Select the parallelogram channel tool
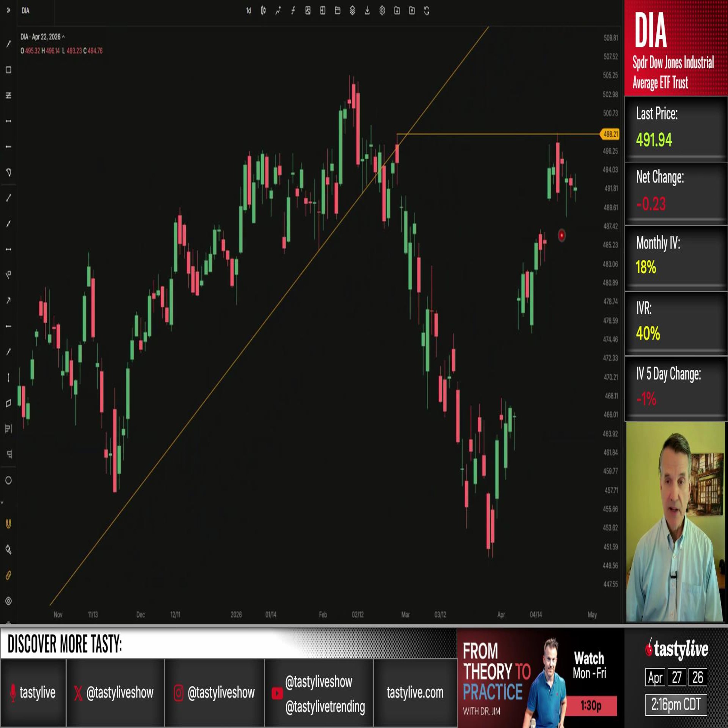728x728 pixels. 8,404
